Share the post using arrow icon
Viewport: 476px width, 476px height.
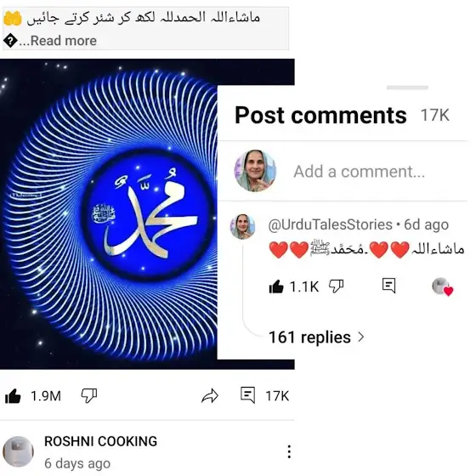tap(210, 396)
